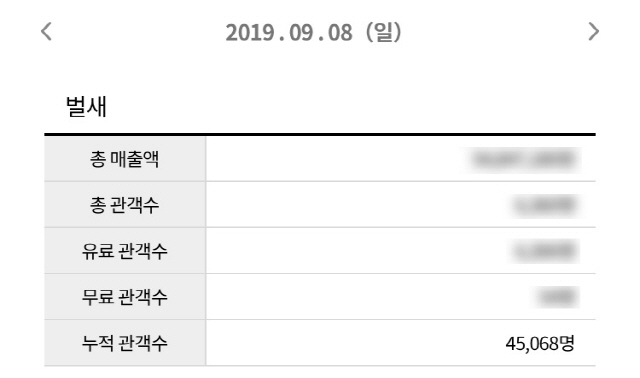Click the empty area of 누적 관객수 value cell

coord(351,343)
